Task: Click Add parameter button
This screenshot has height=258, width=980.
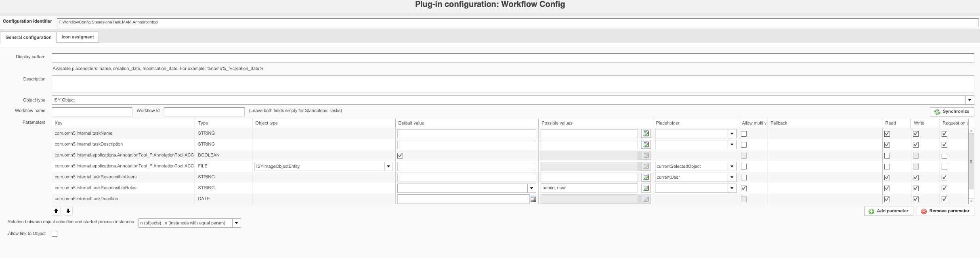Action: point(888,211)
